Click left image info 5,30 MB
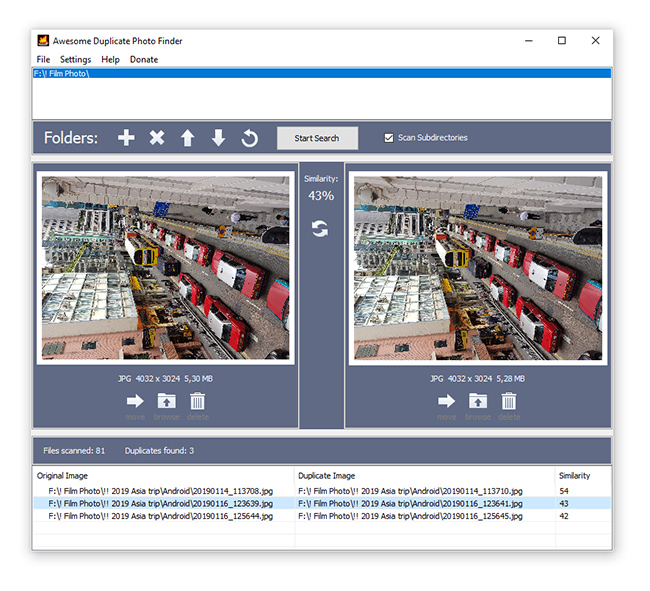Screen dimensions: 650x591 (199, 378)
